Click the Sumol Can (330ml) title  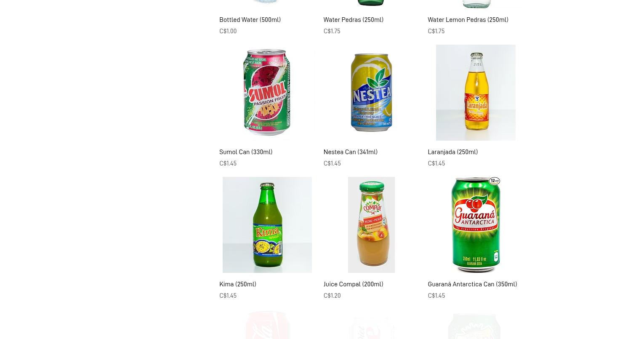[246, 152]
